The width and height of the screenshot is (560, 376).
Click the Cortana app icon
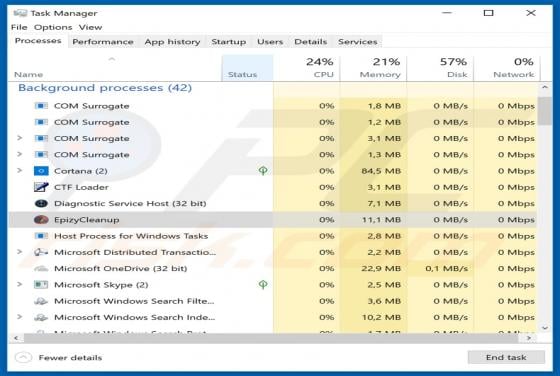pyautogui.click(x=41, y=171)
